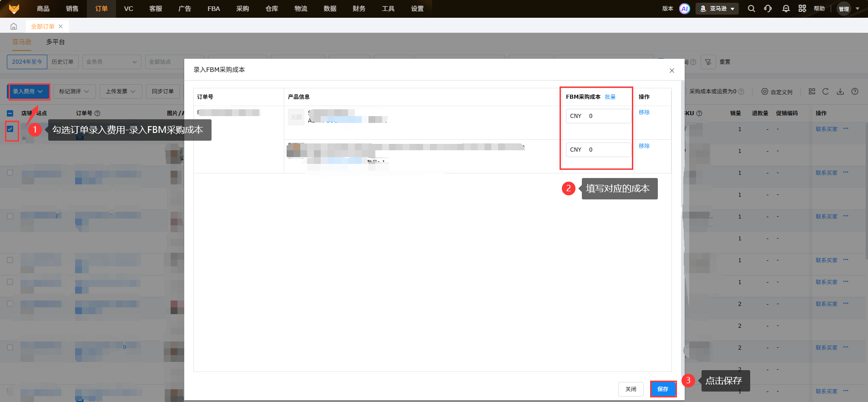This screenshot has height=402, width=868.
Task: Open the VC menu
Action: [x=129, y=9]
